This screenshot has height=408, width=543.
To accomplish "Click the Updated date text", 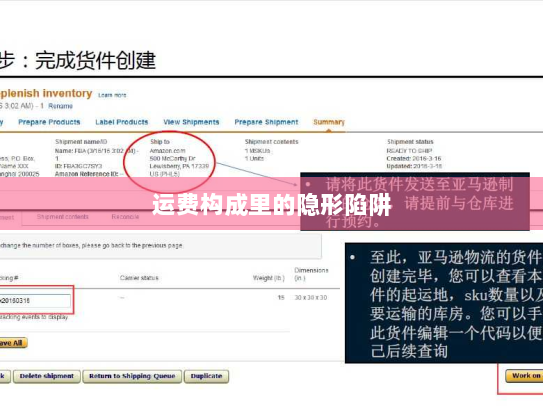I will click(x=414, y=166).
